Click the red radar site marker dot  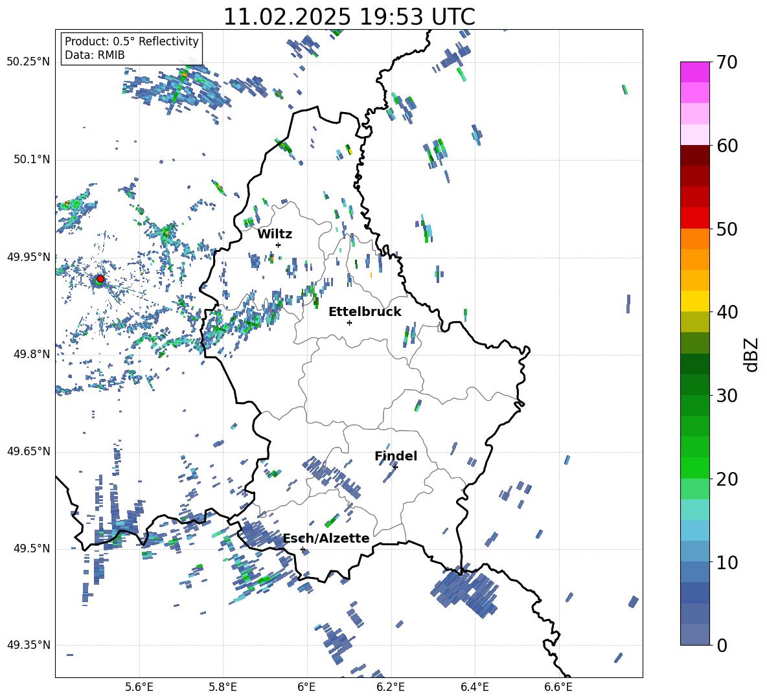(x=100, y=278)
